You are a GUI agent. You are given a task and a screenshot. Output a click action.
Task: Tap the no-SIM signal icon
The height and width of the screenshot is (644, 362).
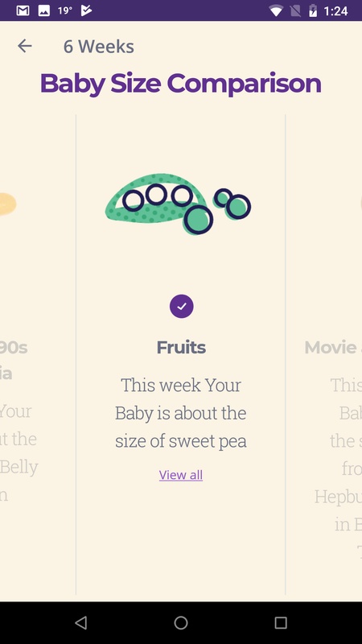click(295, 10)
